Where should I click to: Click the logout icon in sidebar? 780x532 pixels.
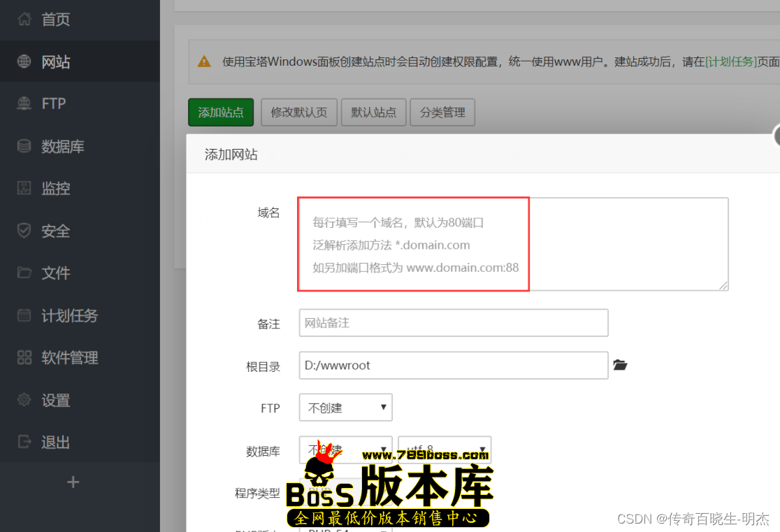[24, 442]
